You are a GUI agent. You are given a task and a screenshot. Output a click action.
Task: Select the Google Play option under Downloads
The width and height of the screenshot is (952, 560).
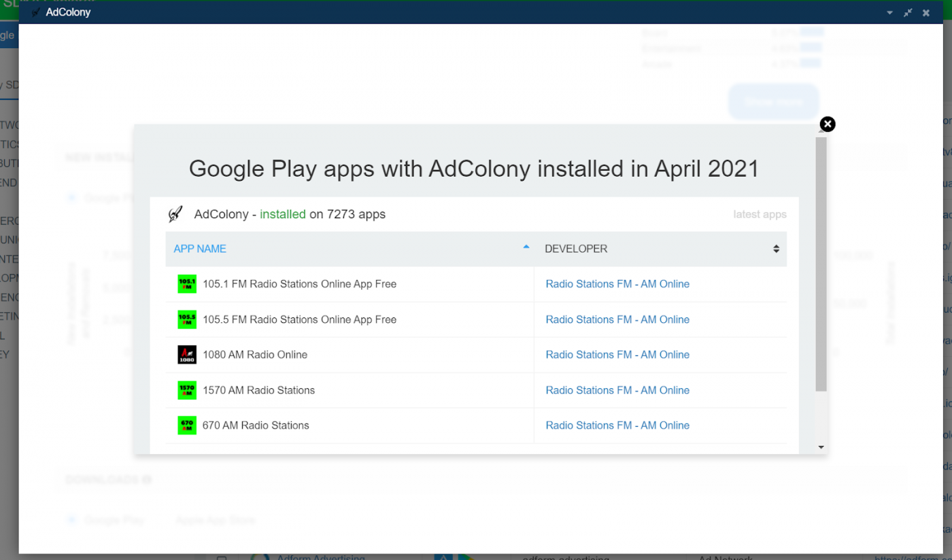(x=71, y=520)
